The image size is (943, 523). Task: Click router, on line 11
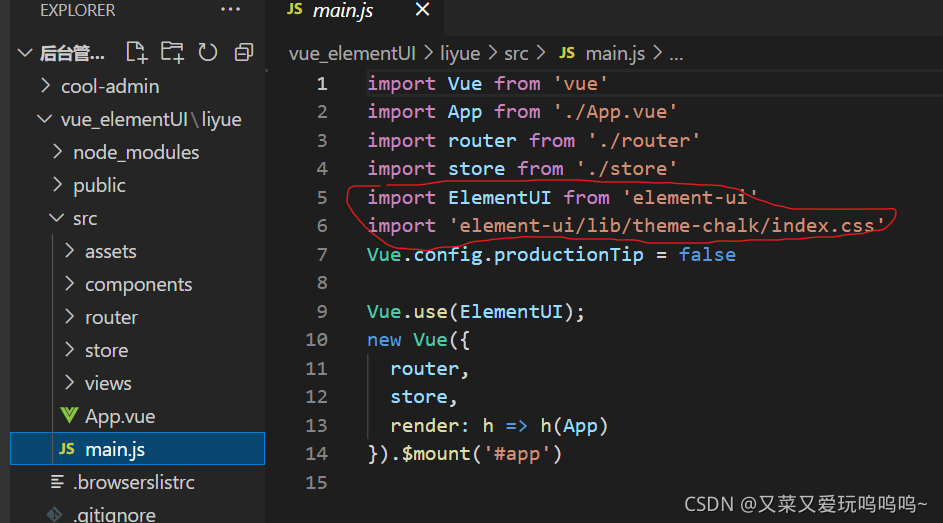click(x=429, y=369)
